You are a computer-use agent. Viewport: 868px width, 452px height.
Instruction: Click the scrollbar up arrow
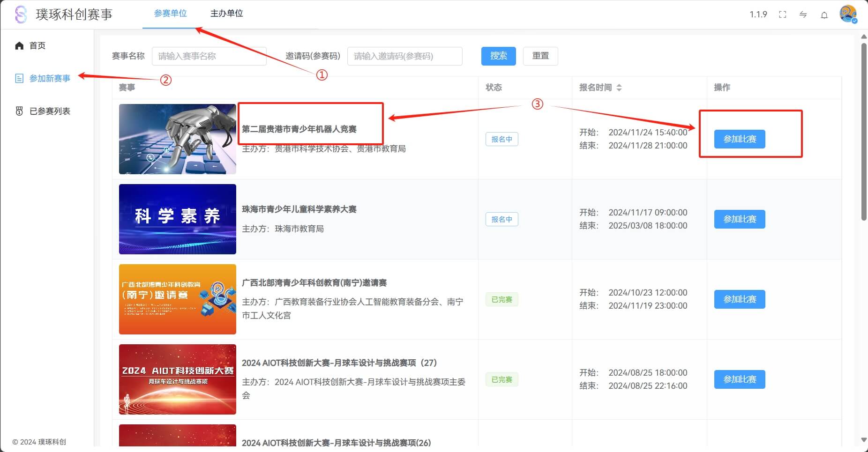(864, 36)
